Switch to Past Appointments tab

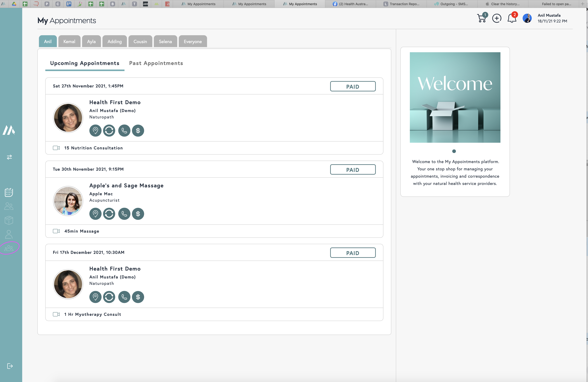click(156, 63)
